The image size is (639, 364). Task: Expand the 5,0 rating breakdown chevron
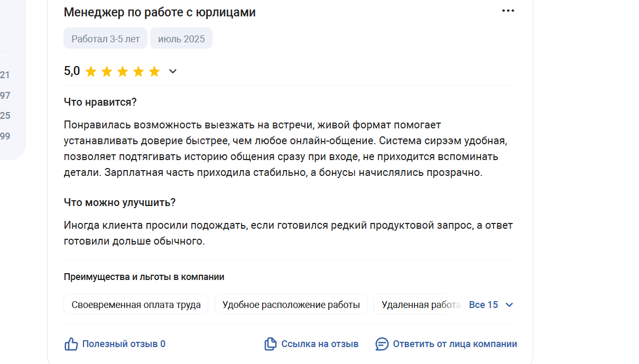pos(173,71)
